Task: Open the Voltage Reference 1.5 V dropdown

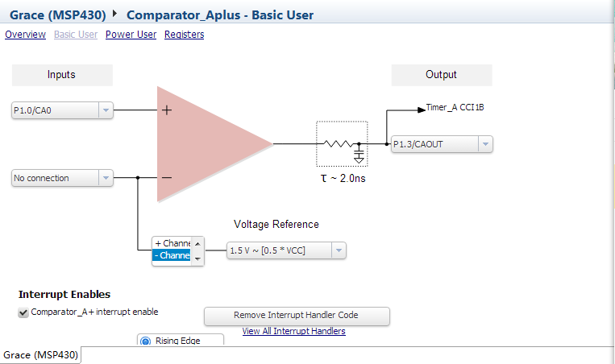Action: click(339, 250)
